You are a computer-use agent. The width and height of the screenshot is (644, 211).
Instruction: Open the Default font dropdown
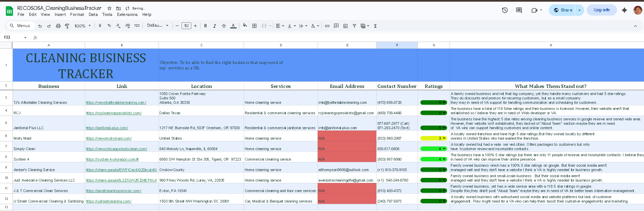[158, 26]
